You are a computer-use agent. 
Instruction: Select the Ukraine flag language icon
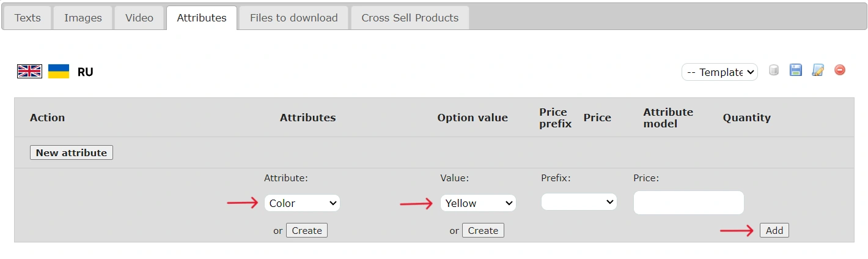(59, 72)
